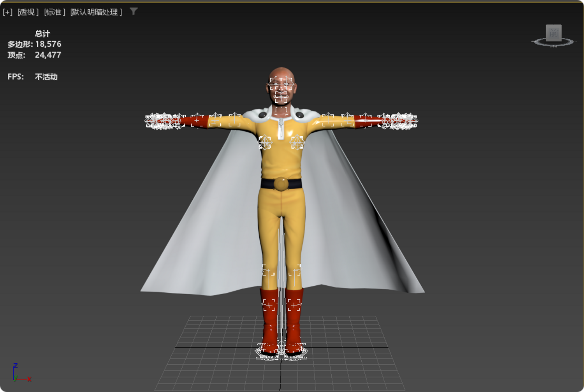Viewport: 584px width, 392px height.
Task: Click the FPS label
Action: 16,77
